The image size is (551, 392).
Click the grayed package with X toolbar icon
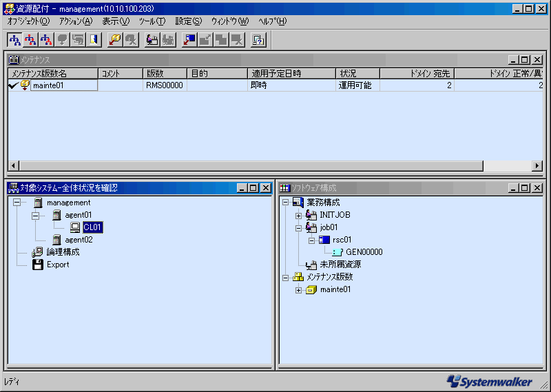pyautogui.click(x=131, y=40)
